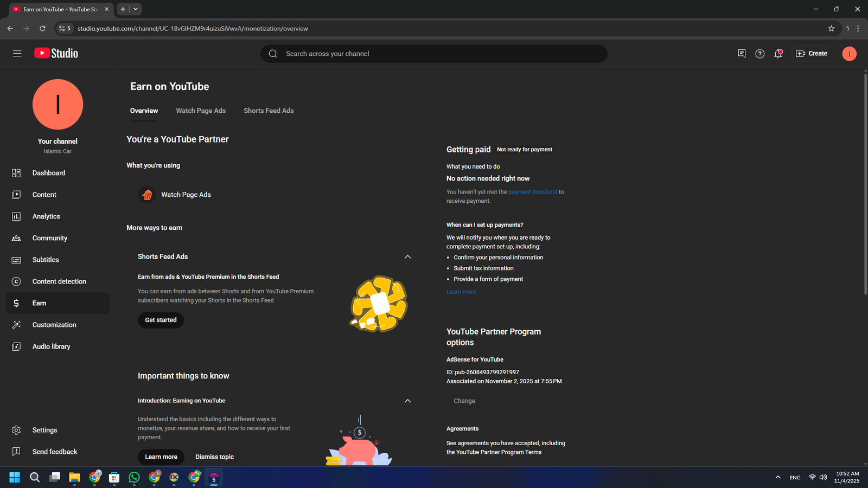The height and width of the screenshot is (488, 868).
Task: Click the YouTube Studio logo
Action: [56, 53]
